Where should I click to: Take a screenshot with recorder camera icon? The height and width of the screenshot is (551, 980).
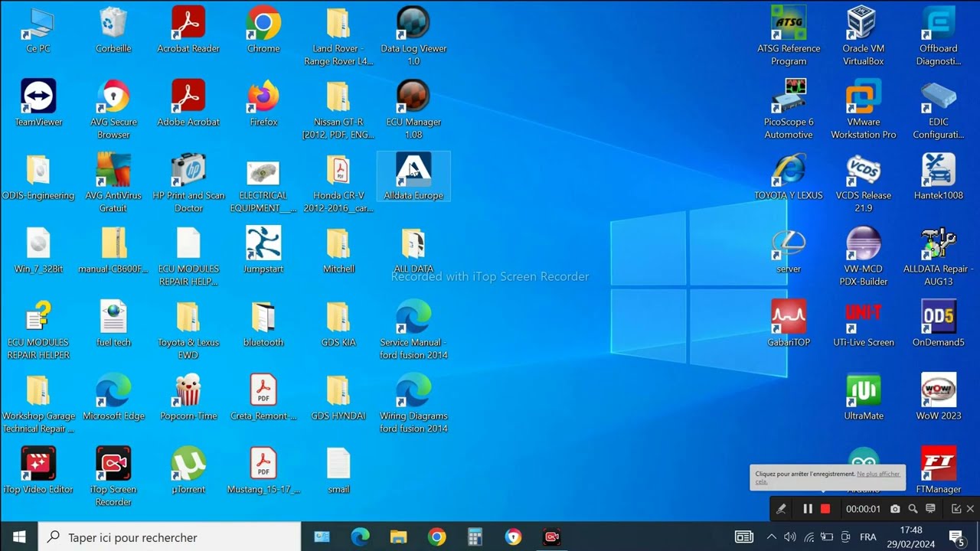coord(895,509)
